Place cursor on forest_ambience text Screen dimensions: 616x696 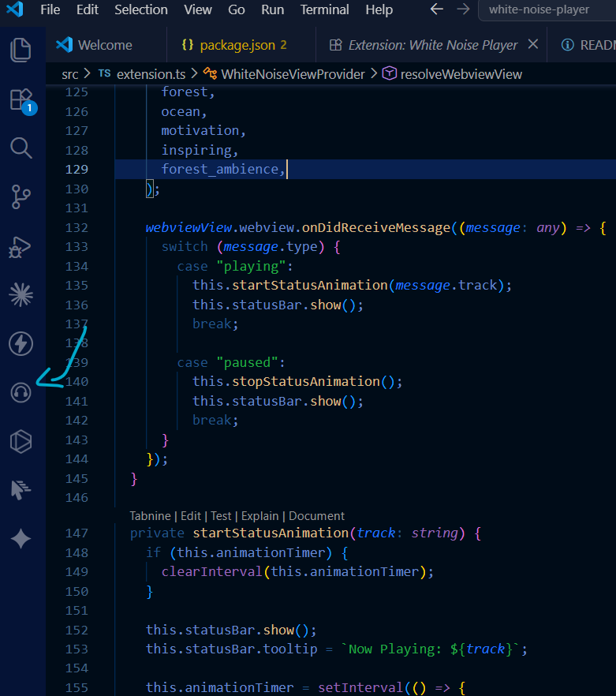(x=220, y=169)
